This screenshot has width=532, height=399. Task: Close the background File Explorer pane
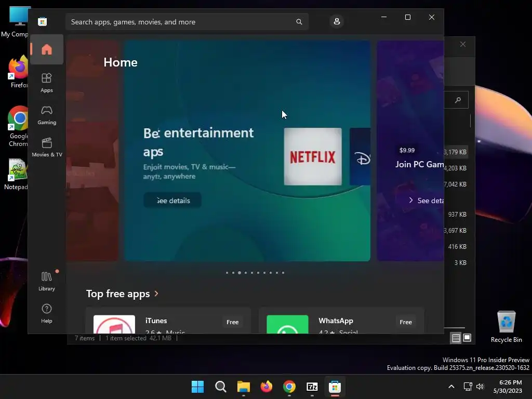point(463,45)
